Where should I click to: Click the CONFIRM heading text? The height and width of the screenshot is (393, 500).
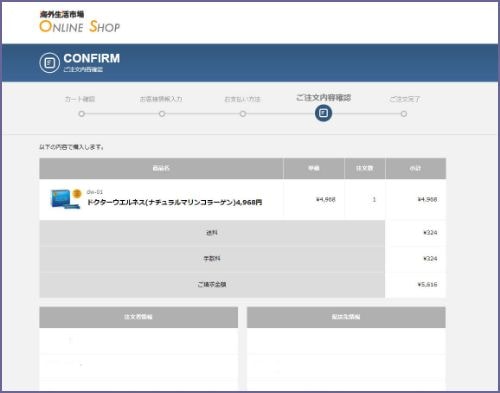(x=92, y=58)
